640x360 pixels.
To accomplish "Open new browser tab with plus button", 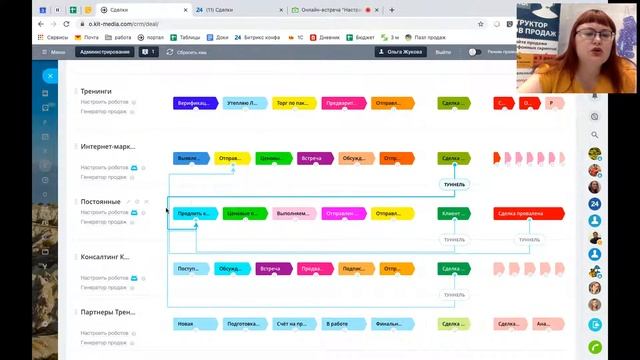I will coord(392,10).
